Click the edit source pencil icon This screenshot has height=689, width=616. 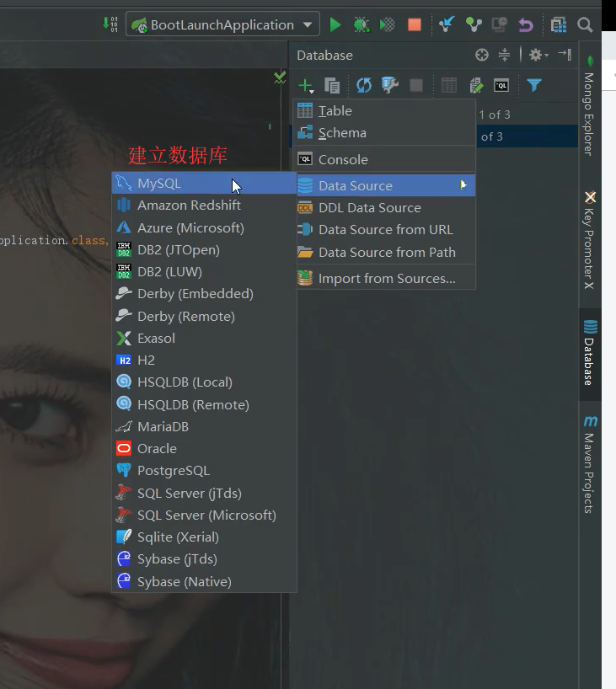coord(476,85)
